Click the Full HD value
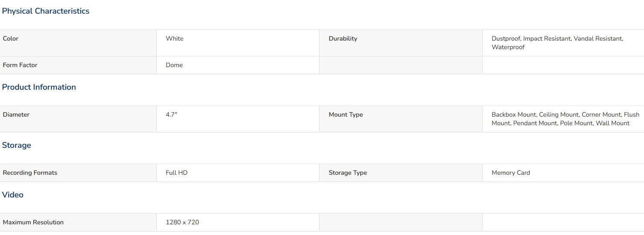644x235 pixels. coord(176,173)
